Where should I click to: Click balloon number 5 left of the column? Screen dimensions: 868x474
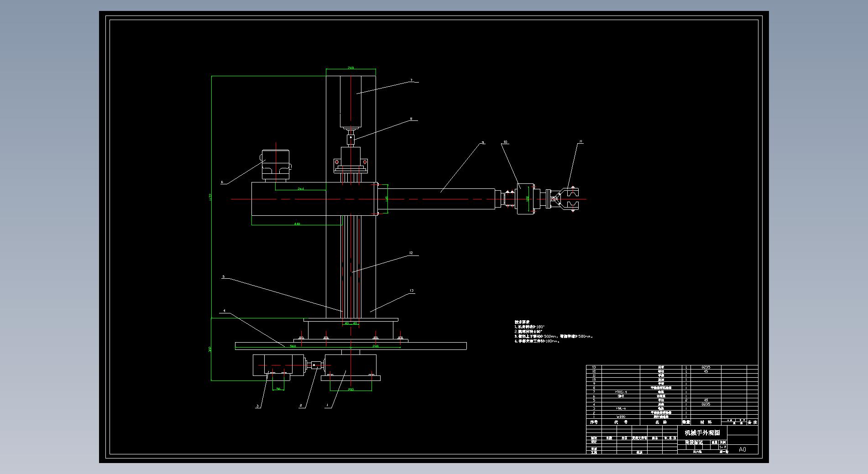tap(223, 276)
